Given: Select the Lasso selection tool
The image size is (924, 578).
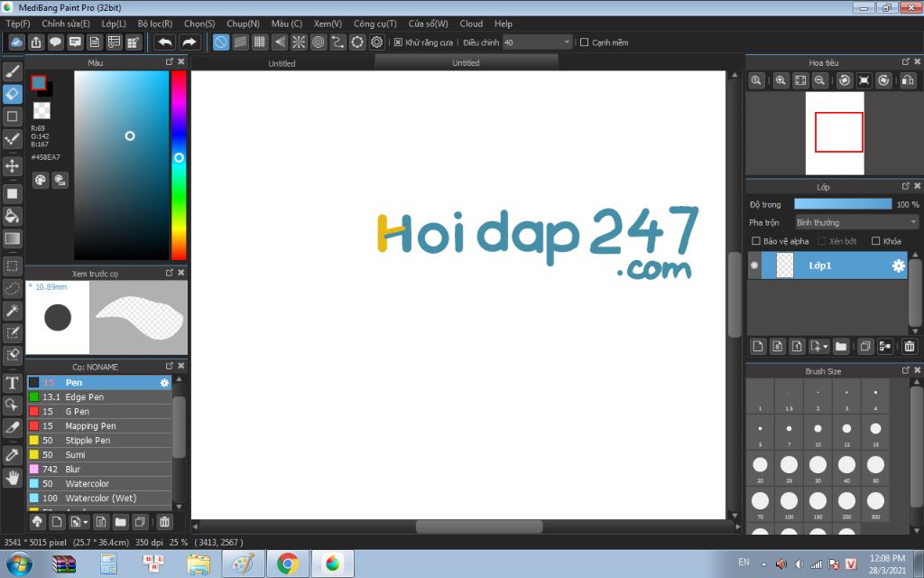Looking at the screenshot, I should pos(12,288).
